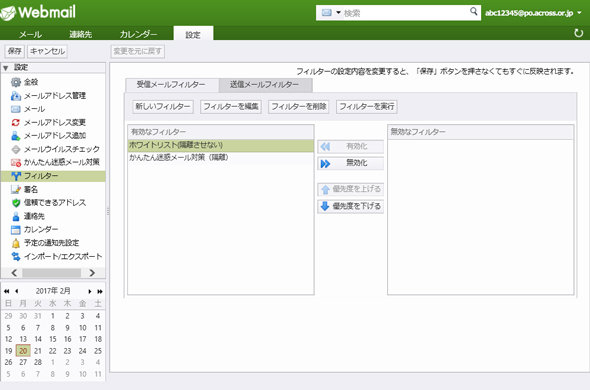Click フィルターを編集 button

[231, 107]
